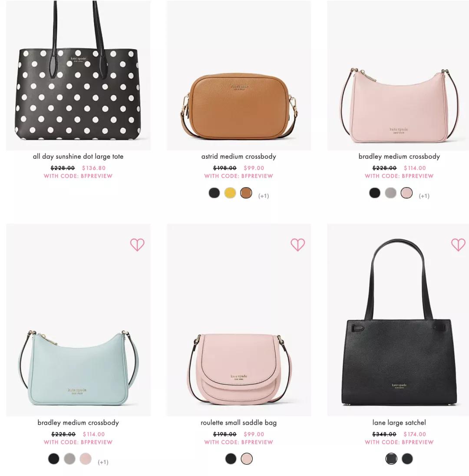Expand (+1) more colors for astrid crossbody
The height and width of the screenshot is (476, 469).
pyautogui.click(x=264, y=196)
